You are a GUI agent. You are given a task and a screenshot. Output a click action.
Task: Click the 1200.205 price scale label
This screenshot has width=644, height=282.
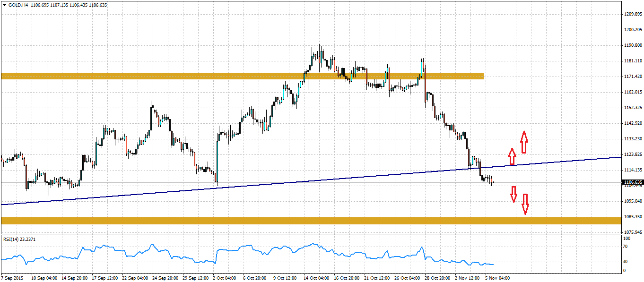(633, 30)
